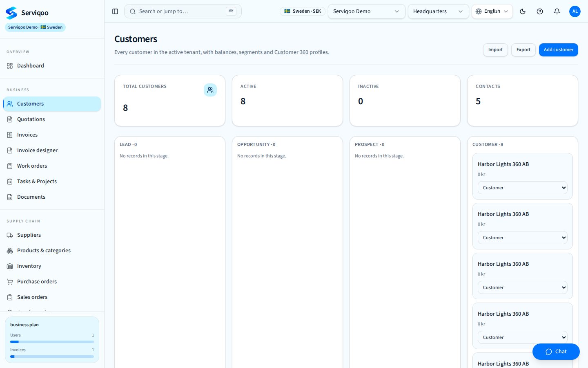Expand the Headquarters location dropdown
The width and height of the screenshot is (588, 368).
(439, 11)
